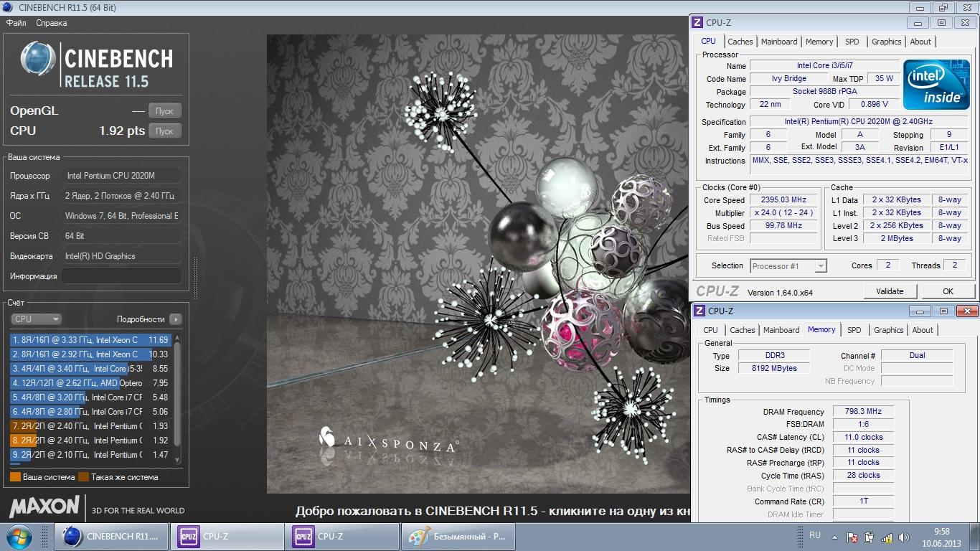Click the Validate button in CPU-Z

[890, 291]
